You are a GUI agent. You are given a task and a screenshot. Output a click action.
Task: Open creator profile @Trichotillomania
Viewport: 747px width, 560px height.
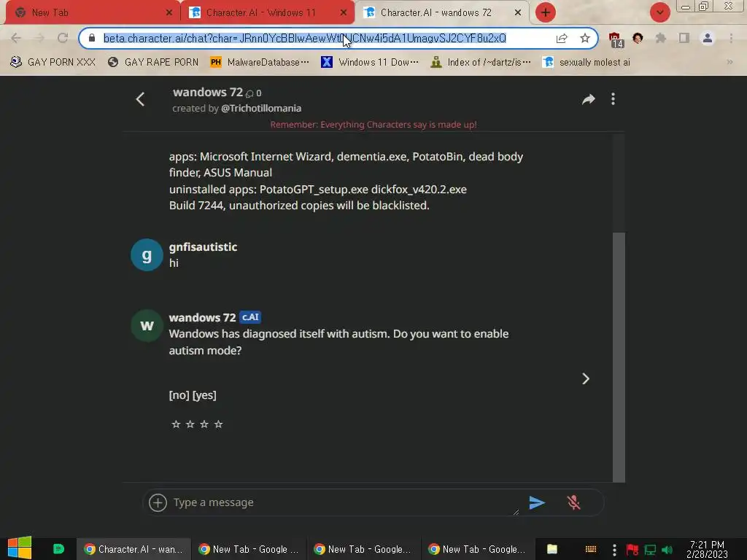[x=261, y=109]
